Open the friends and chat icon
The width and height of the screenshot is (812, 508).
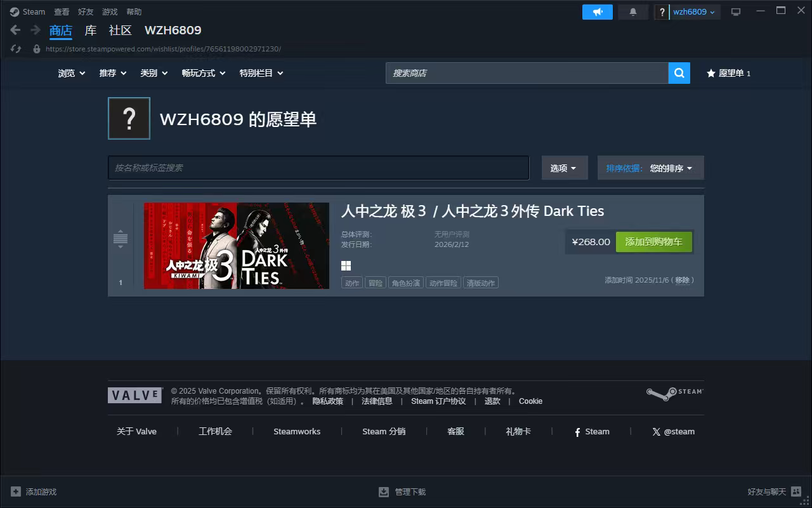point(796,491)
